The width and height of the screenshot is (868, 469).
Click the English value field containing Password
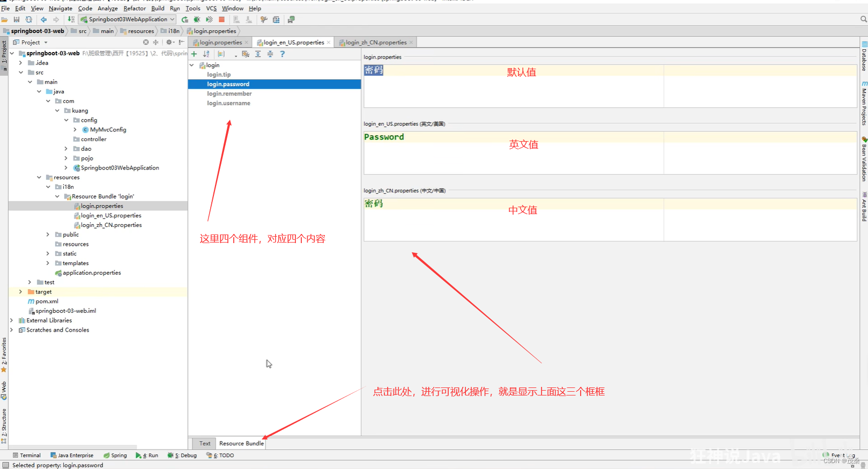click(x=610, y=153)
